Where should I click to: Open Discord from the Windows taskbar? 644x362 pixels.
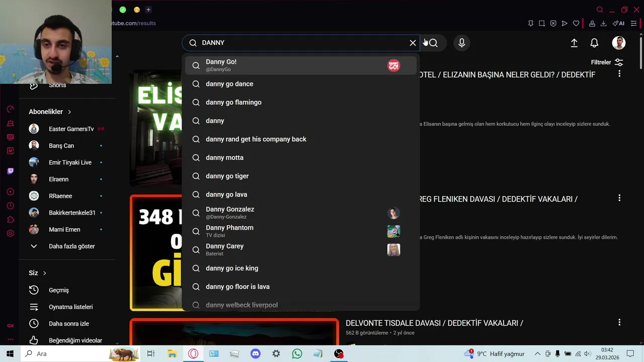click(256, 353)
